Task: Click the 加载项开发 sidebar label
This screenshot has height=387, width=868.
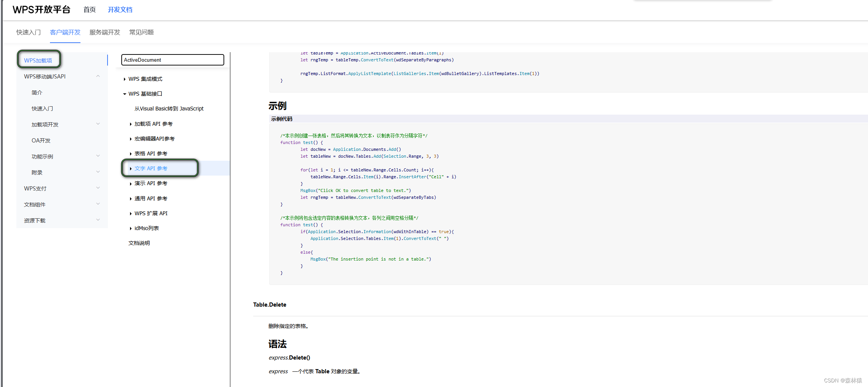Action: [45, 125]
